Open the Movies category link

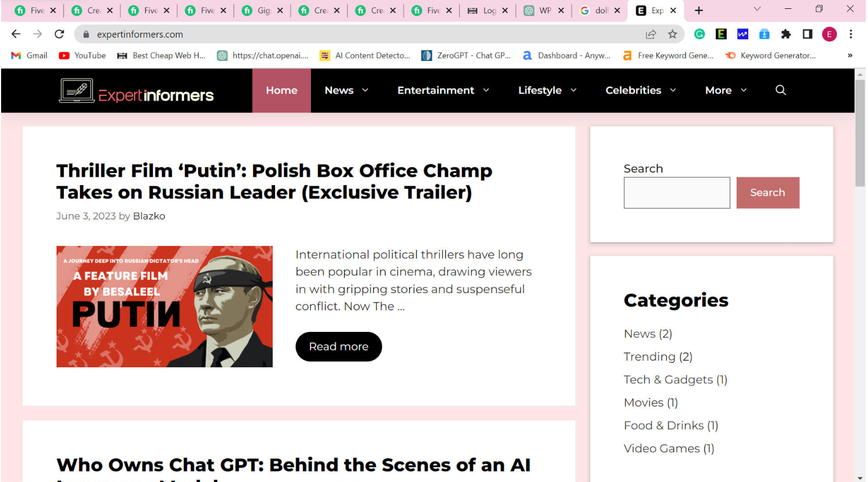[x=644, y=402]
